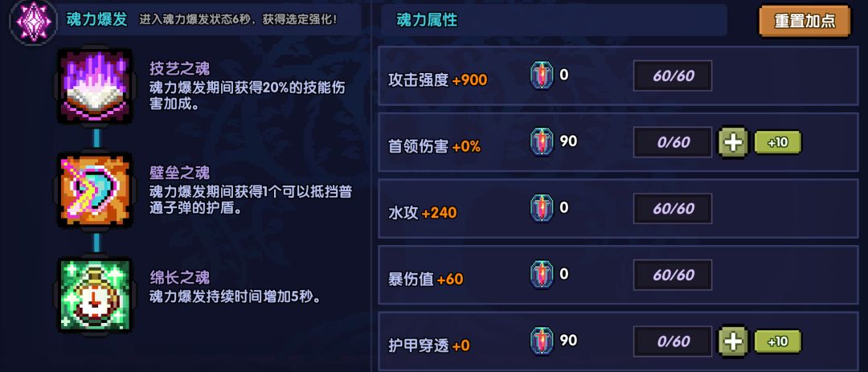Open the 魂力爆发 header title
This screenshot has width=868, height=372.
coord(98,20)
